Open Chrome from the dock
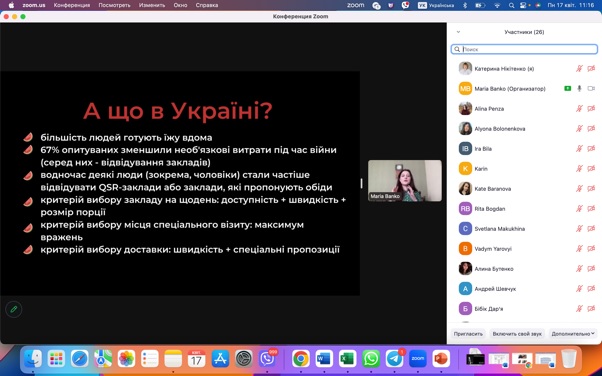This screenshot has width=602, height=376. click(x=301, y=359)
